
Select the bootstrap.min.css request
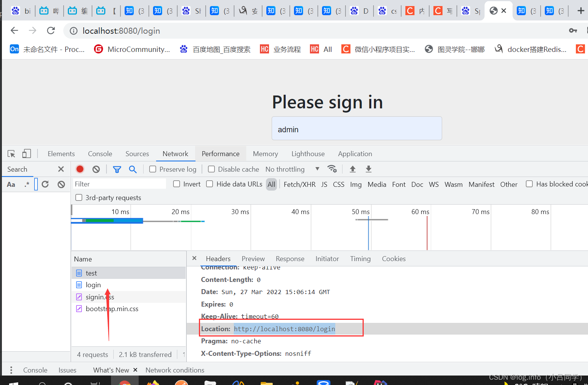click(x=129, y=309)
